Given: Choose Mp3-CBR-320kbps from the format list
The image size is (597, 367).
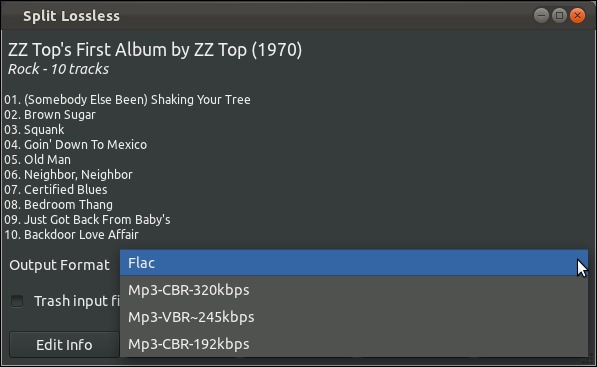Looking at the screenshot, I should point(354,290).
